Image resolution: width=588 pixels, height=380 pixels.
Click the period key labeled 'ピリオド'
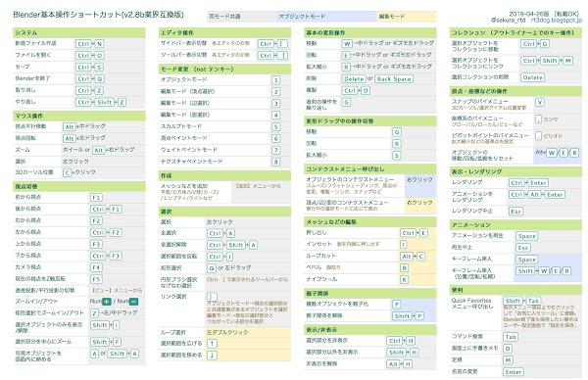point(538,136)
